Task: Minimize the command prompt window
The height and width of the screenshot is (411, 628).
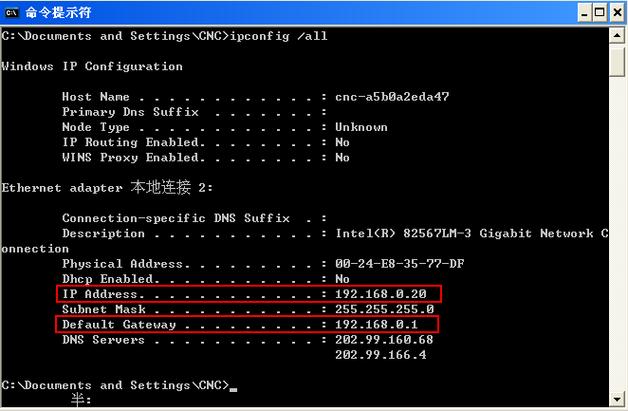Action: point(584,13)
